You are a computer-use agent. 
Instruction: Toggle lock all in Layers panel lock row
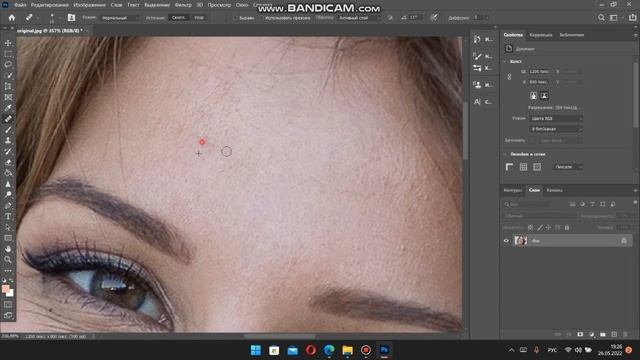click(x=567, y=227)
